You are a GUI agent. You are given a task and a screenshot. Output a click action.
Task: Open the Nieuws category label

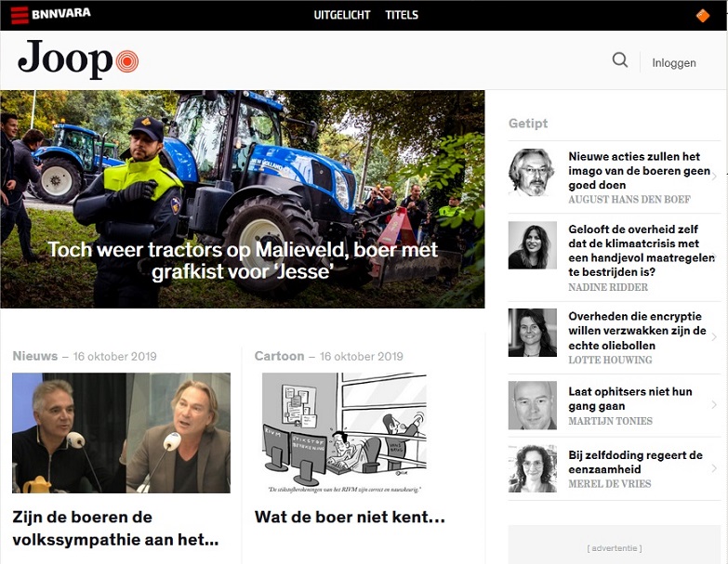click(x=35, y=356)
